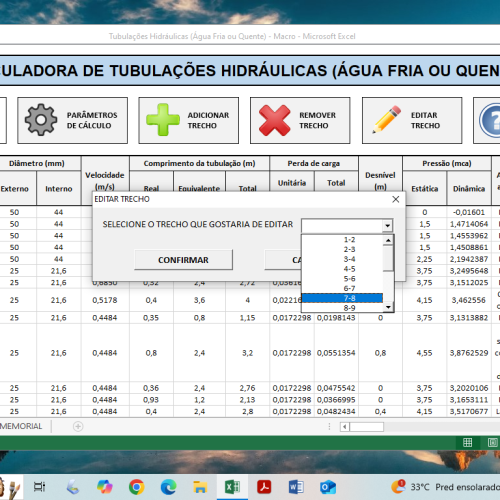Open the 33°C weather widget
Viewport: 500px width, 500px height.
(446, 487)
